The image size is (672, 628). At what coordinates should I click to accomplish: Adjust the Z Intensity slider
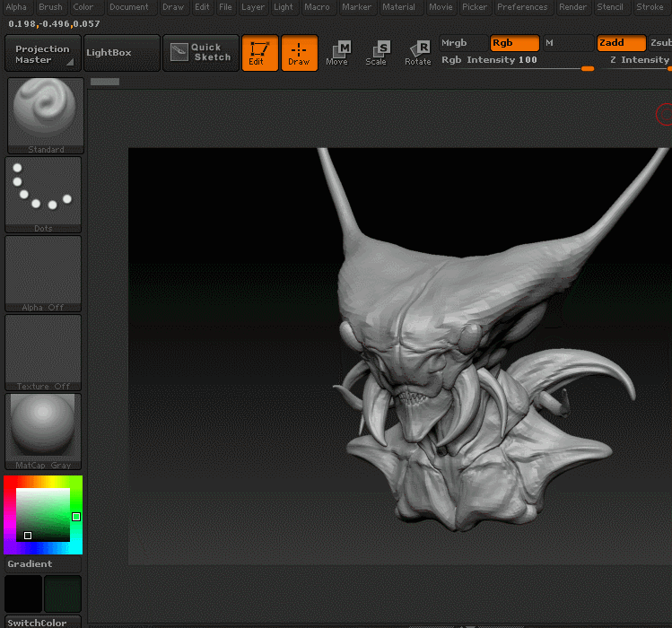636,62
